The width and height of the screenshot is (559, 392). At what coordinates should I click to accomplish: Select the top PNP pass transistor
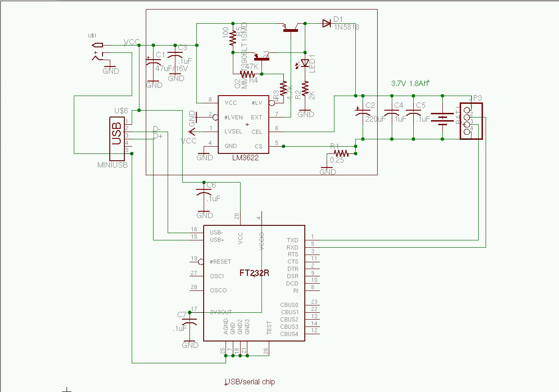290,27
